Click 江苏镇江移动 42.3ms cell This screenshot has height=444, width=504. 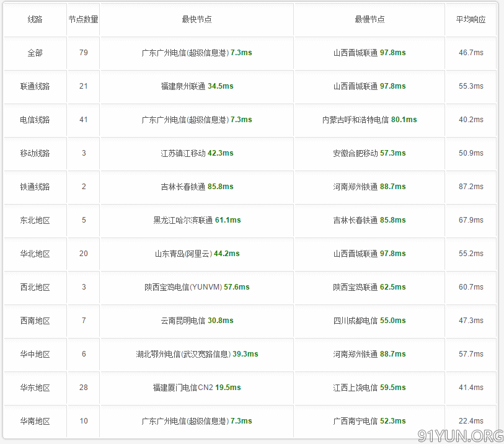tap(197, 153)
